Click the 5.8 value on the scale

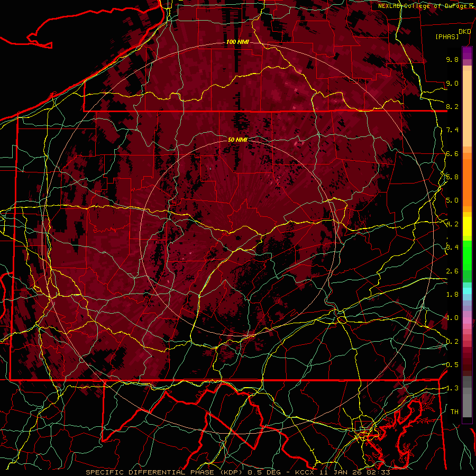click(452, 177)
